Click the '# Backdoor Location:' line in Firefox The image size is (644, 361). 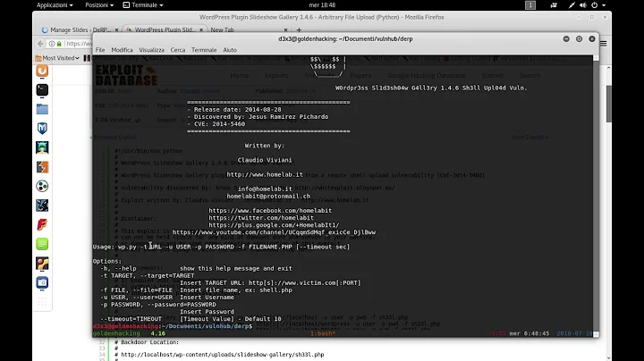[x=147, y=342]
